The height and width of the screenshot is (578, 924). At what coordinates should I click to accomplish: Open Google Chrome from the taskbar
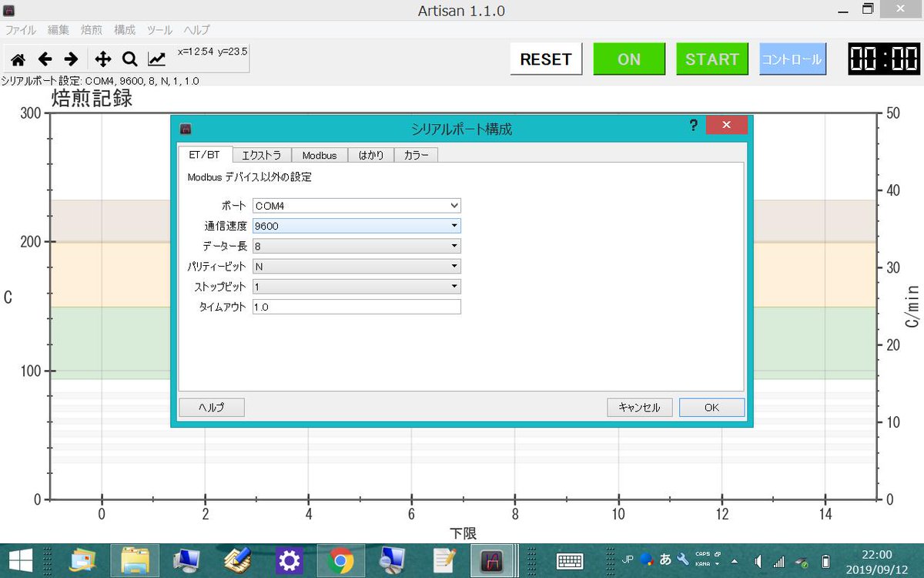point(340,560)
